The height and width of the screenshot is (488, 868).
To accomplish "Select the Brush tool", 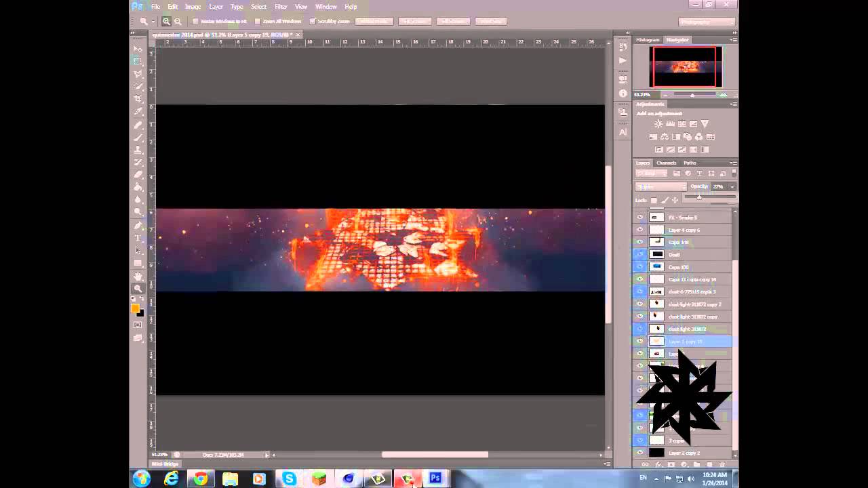I will [138, 138].
